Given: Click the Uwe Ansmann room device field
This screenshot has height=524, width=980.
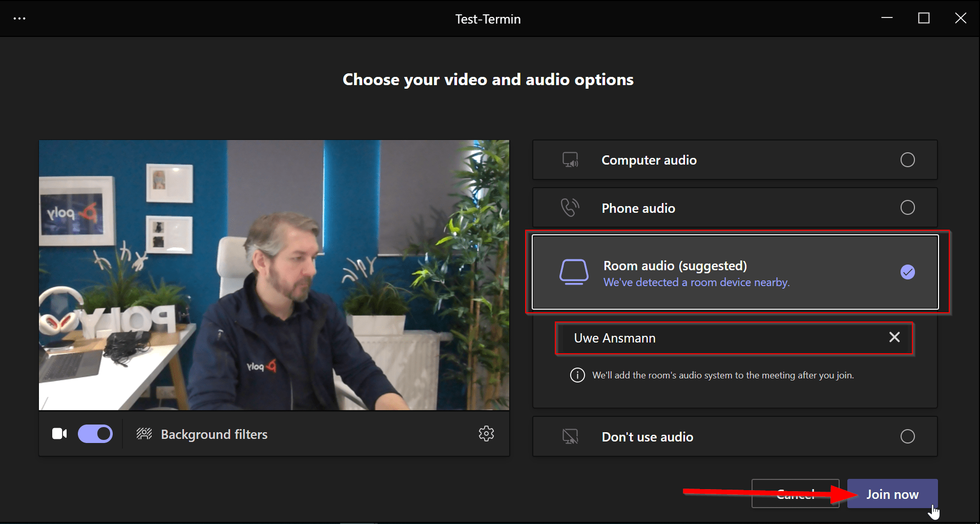Looking at the screenshot, I should tap(734, 338).
